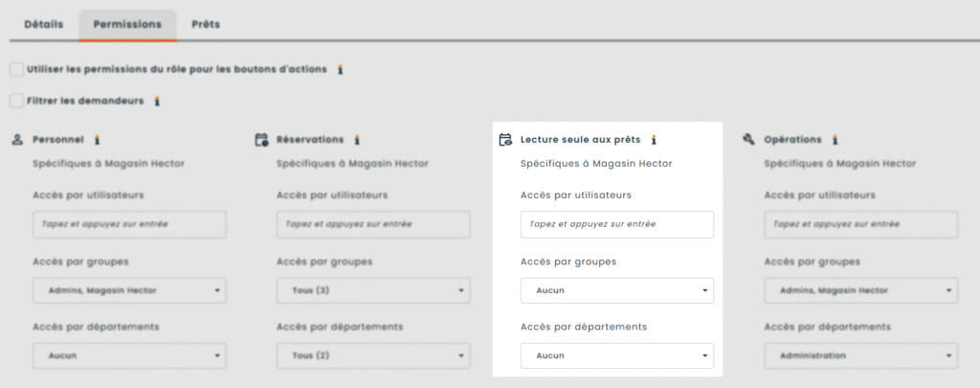Check the Filtrer les demandeurs checkbox
This screenshot has height=388, width=980.
[x=16, y=101]
